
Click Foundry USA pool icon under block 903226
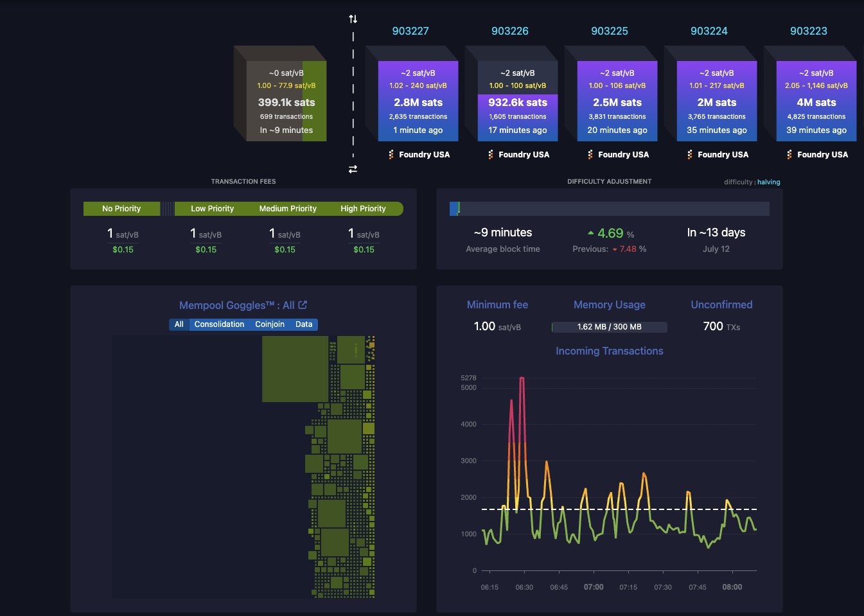tap(491, 154)
